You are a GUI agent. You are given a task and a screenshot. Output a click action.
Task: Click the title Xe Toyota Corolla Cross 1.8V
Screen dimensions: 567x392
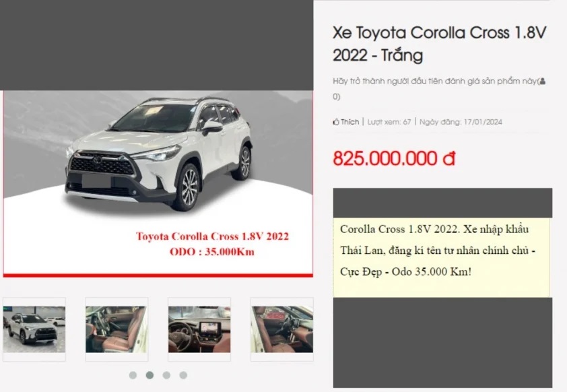pyautogui.click(x=439, y=33)
